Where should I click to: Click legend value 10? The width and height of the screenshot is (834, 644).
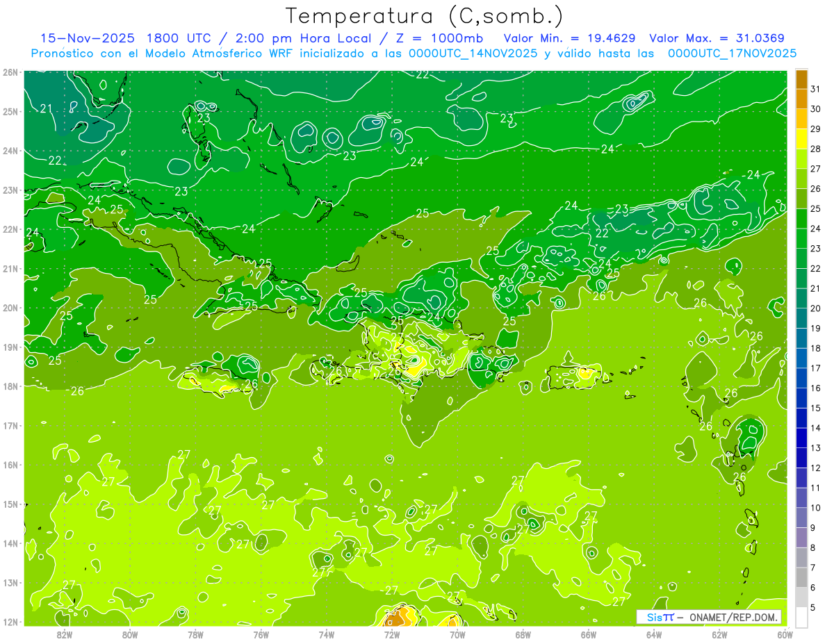pyautogui.click(x=816, y=508)
